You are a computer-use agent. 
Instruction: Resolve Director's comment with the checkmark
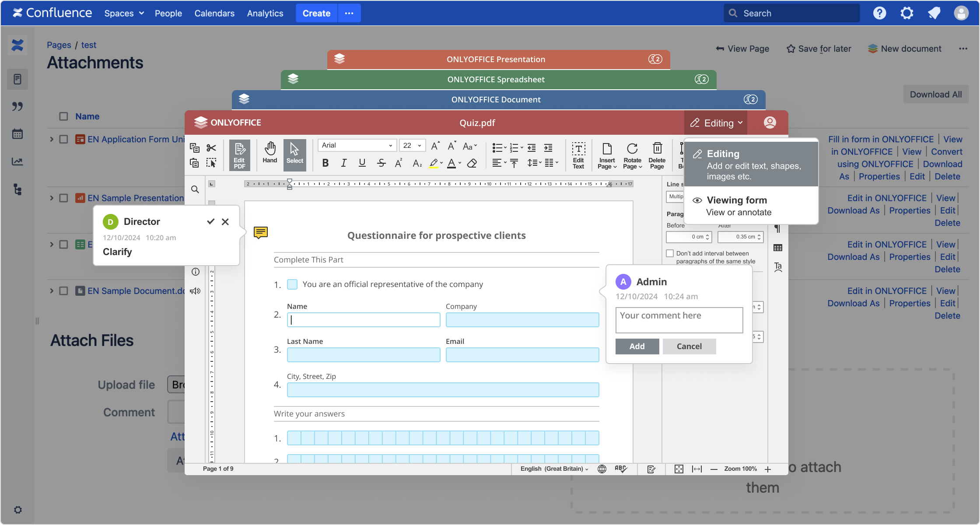coord(210,222)
